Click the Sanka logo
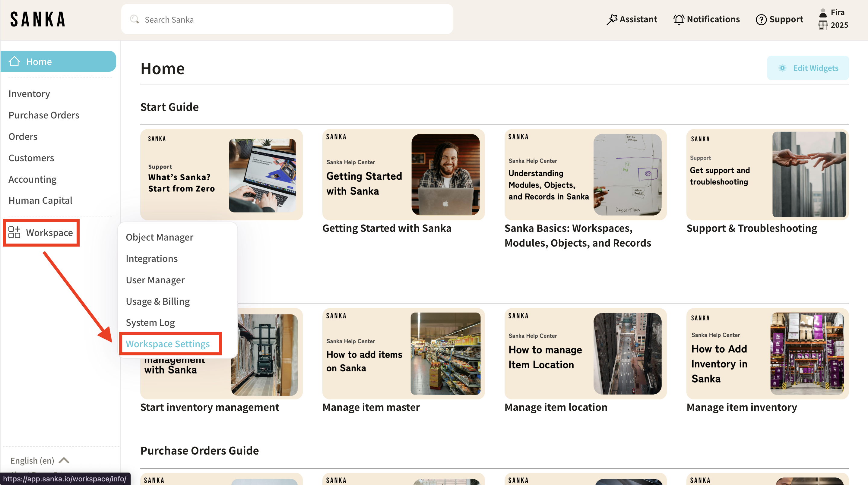The width and height of the screenshot is (868, 485). [x=38, y=19]
